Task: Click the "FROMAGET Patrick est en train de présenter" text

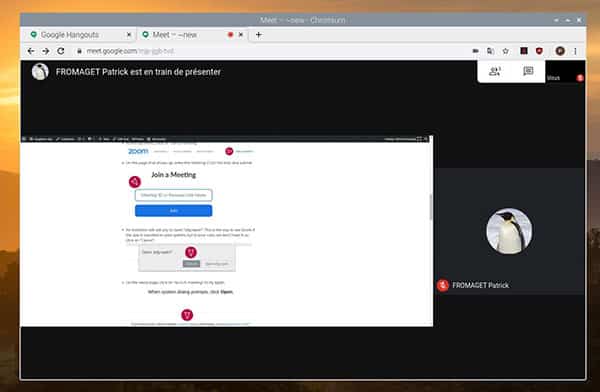Action: (x=138, y=72)
